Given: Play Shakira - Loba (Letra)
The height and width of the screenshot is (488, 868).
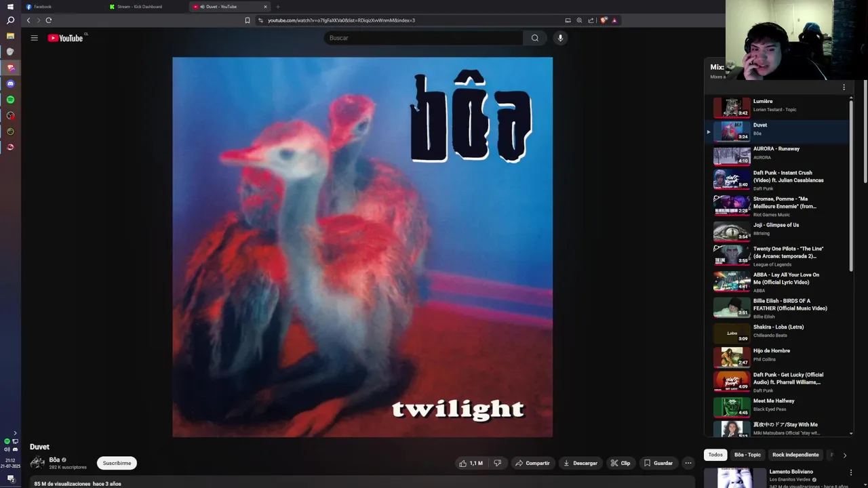Looking at the screenshot, I should (780, 333).
